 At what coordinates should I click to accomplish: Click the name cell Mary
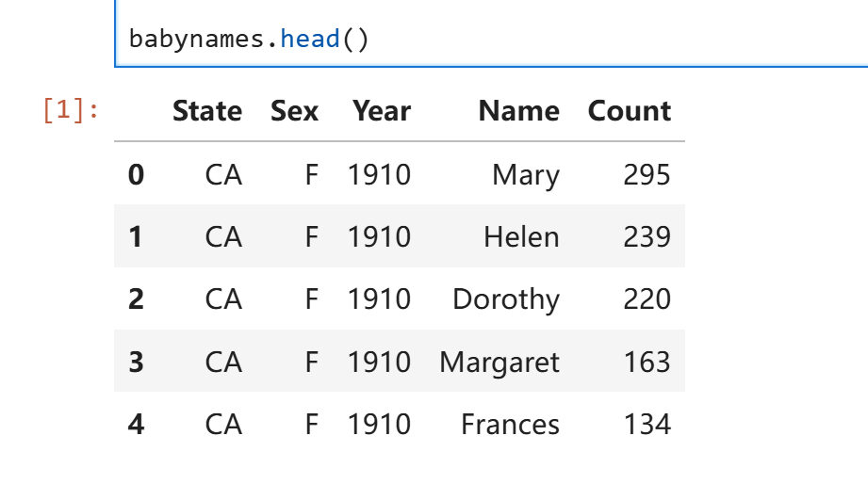coord(526,175)
